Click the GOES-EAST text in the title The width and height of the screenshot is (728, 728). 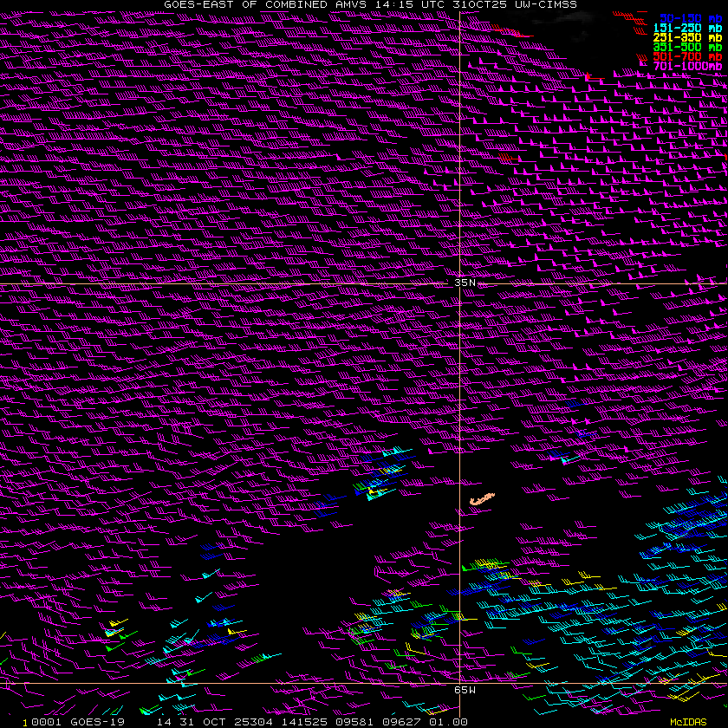click(198, 4)
